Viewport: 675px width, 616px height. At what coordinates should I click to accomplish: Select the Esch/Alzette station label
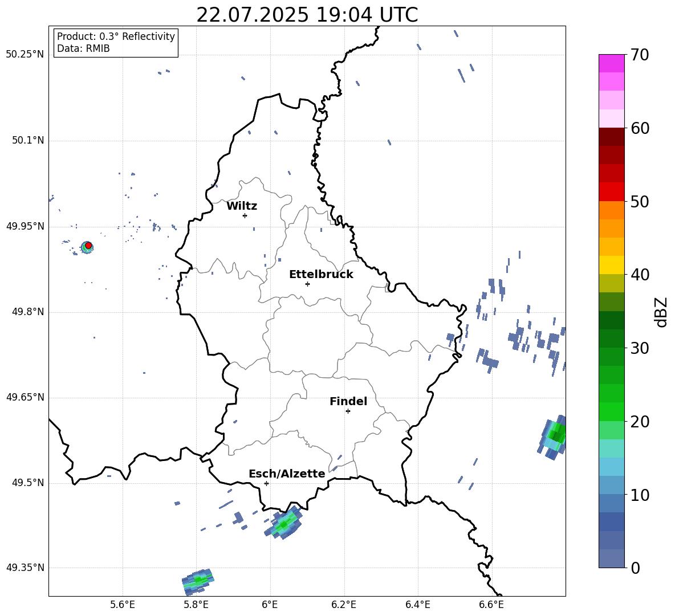[287, 474]
